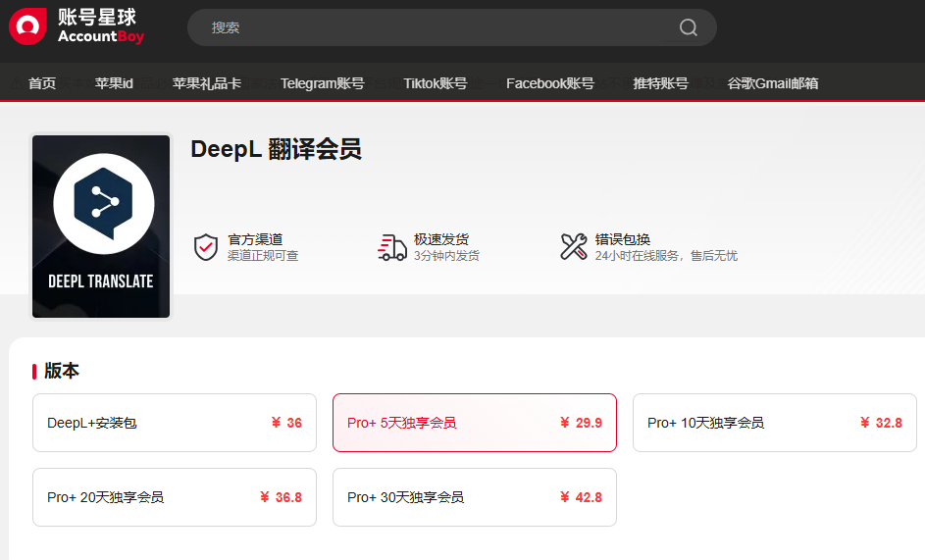Select the Pro+ 5天独享会员 option
The height and width of the screenshot is (560, 925).
[x=475, y=423]
